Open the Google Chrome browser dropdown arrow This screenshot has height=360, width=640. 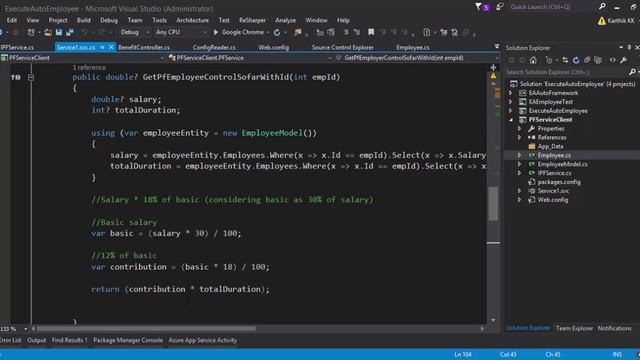point(268,32)
